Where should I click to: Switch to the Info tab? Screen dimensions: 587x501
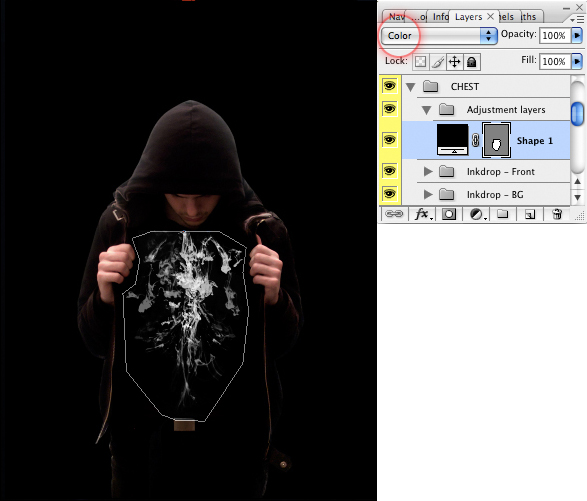pos(440,16)
